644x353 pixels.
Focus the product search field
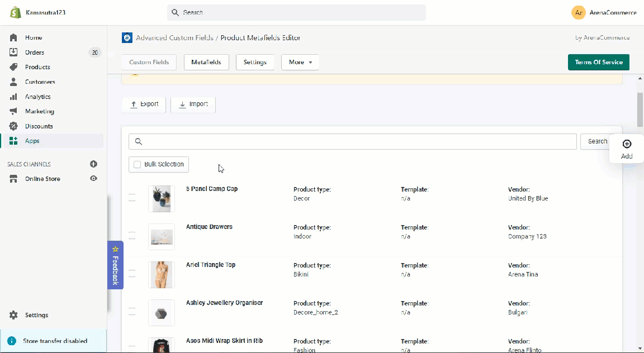[x=353, y=141]
